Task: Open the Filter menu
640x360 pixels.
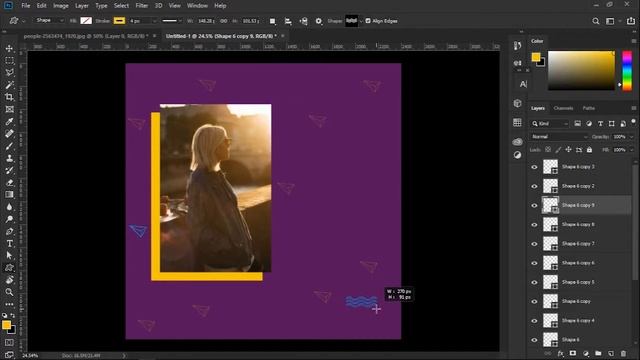Action: pos(142,6)
